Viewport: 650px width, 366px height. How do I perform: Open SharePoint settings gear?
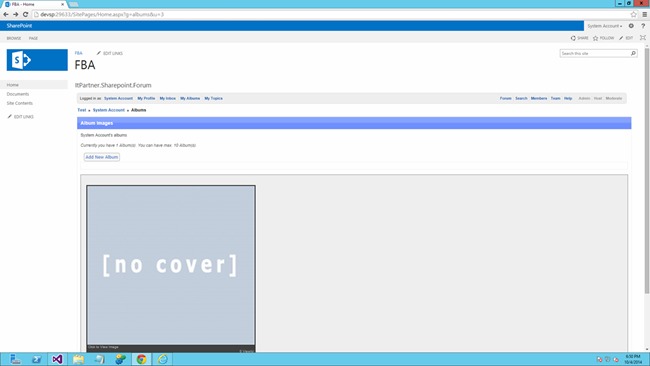[x=631, y=26]
